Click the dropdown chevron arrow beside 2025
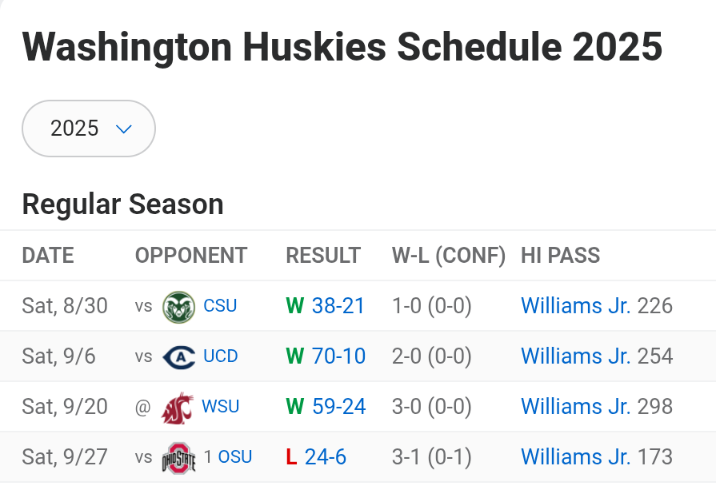Screen dimensions: 716x493 click(124, 129)
